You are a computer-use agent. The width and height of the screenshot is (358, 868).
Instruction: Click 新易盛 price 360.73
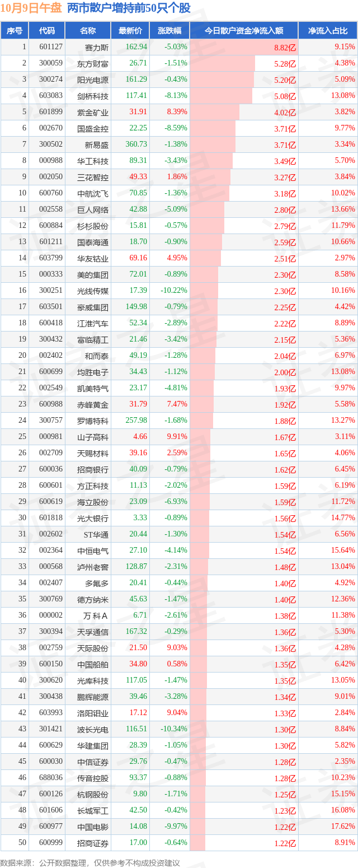(x=136, y=144)
